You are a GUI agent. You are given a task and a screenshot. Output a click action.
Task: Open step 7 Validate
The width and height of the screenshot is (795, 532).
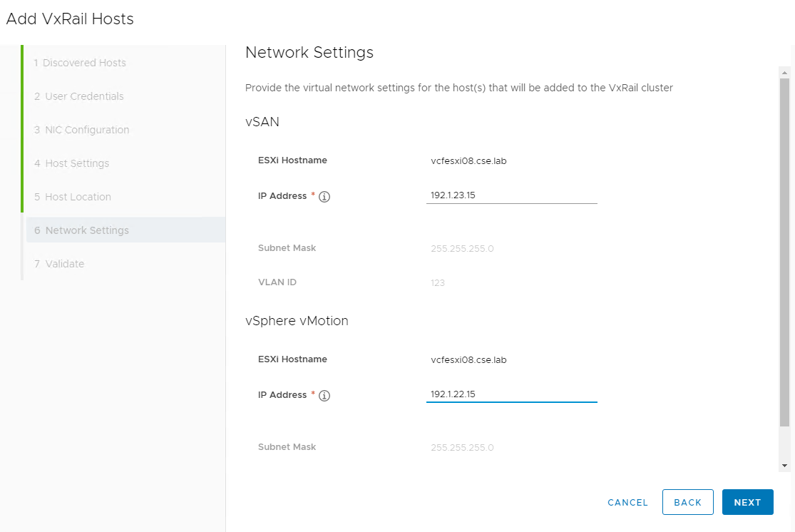click(x=59, y=264)
